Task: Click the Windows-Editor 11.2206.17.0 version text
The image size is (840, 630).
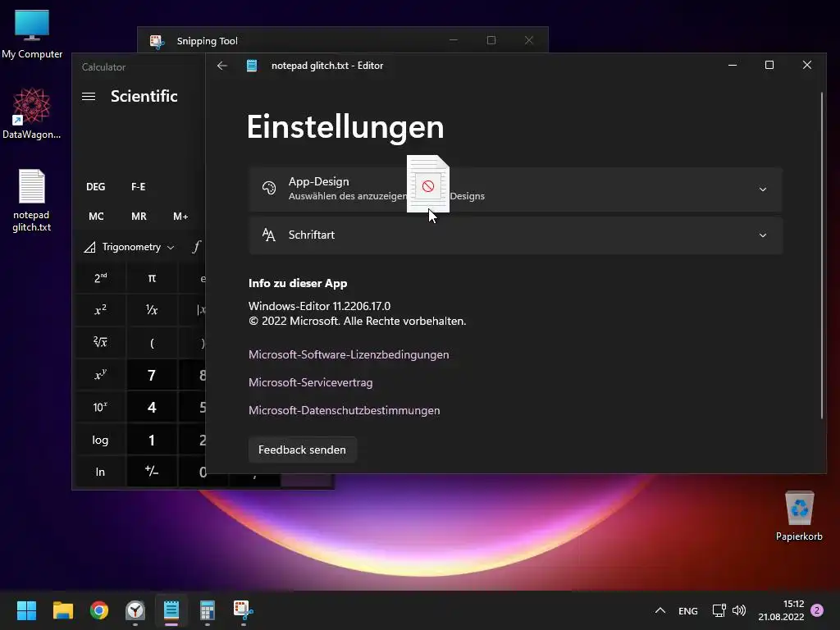Action: coord(319,307)
